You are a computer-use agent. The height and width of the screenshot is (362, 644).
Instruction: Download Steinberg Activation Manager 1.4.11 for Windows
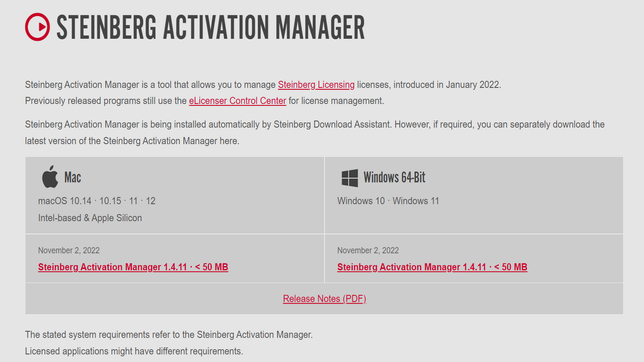432,267
